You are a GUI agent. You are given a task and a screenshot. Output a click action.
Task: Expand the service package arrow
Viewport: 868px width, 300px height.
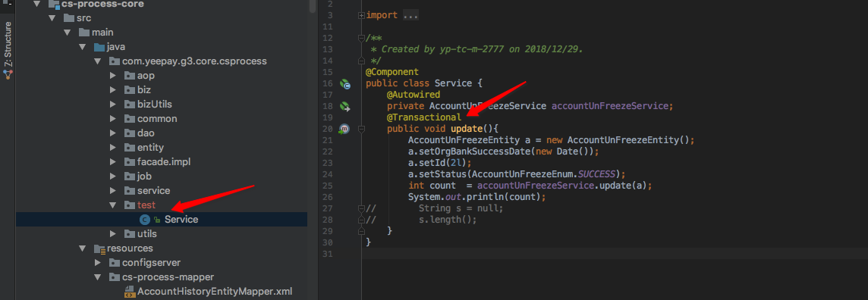pyautogui.click(x=112, y=191)
